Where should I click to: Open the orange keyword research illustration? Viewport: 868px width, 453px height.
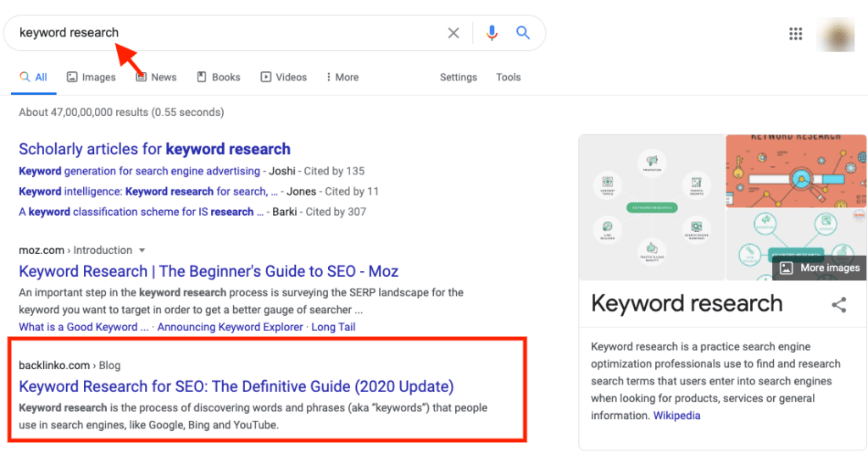click(x=796, y=171)
